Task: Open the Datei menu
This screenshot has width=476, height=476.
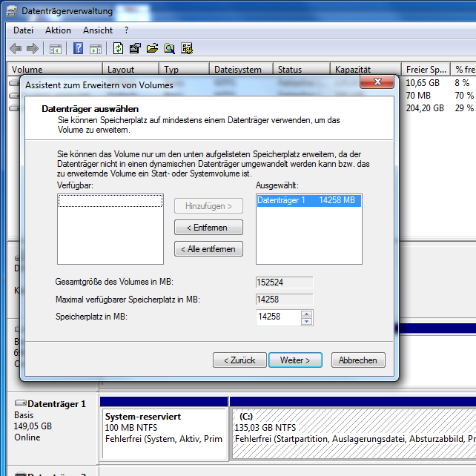Action: coord(24,30)
